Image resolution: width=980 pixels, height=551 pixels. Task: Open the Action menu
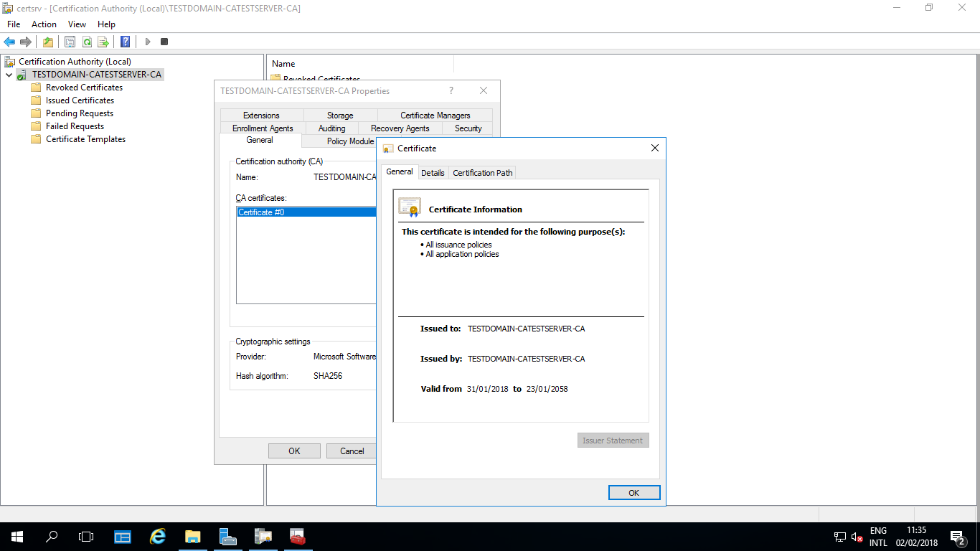tap(44, 24)
